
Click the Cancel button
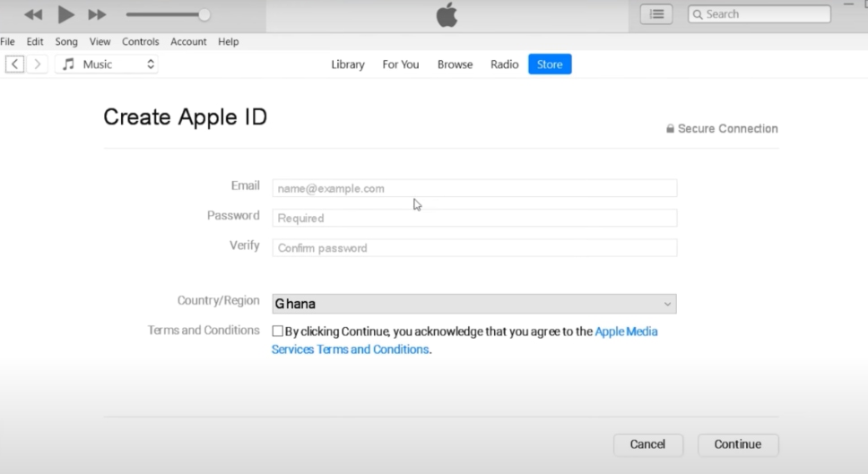(x=647, y=444)
